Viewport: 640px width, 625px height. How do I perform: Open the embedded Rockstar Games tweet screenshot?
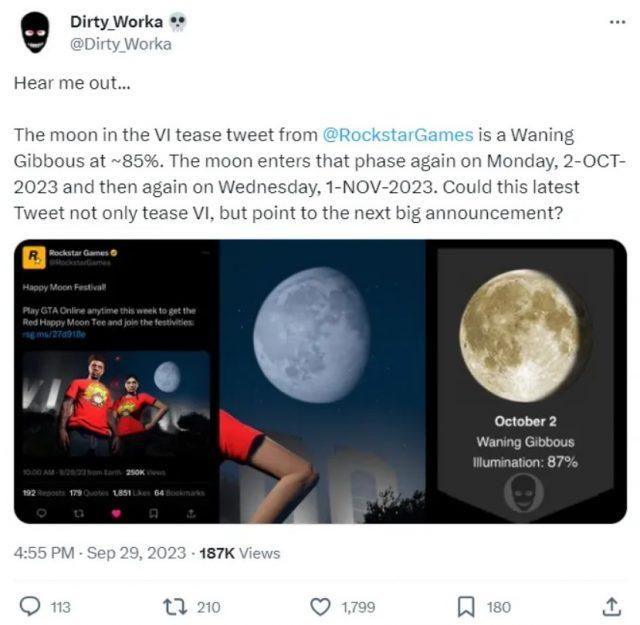[116, 381]
